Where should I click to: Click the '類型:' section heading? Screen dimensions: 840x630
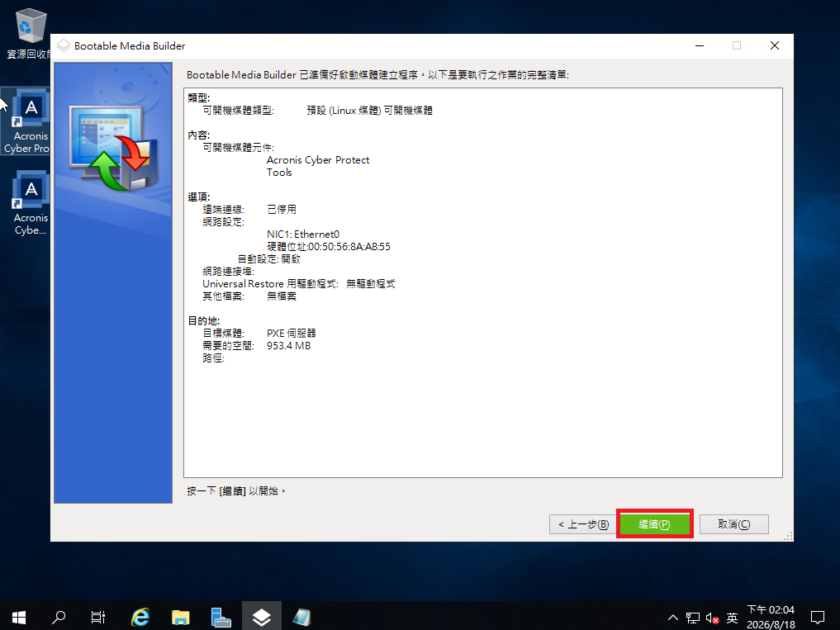(x=199, y=98)
